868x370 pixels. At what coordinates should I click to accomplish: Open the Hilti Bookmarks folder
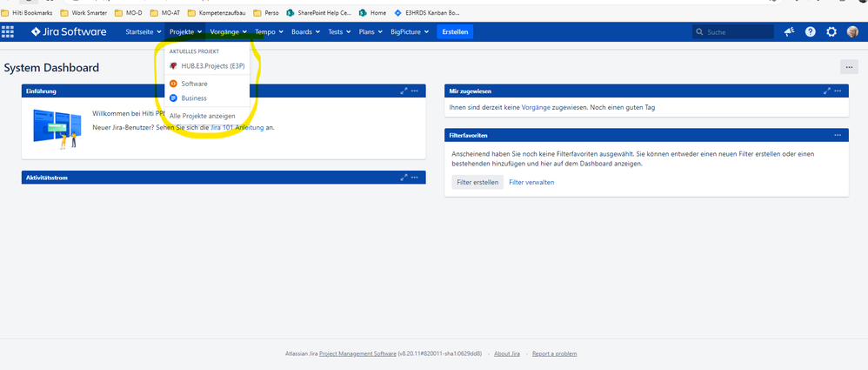click(28, 13)
